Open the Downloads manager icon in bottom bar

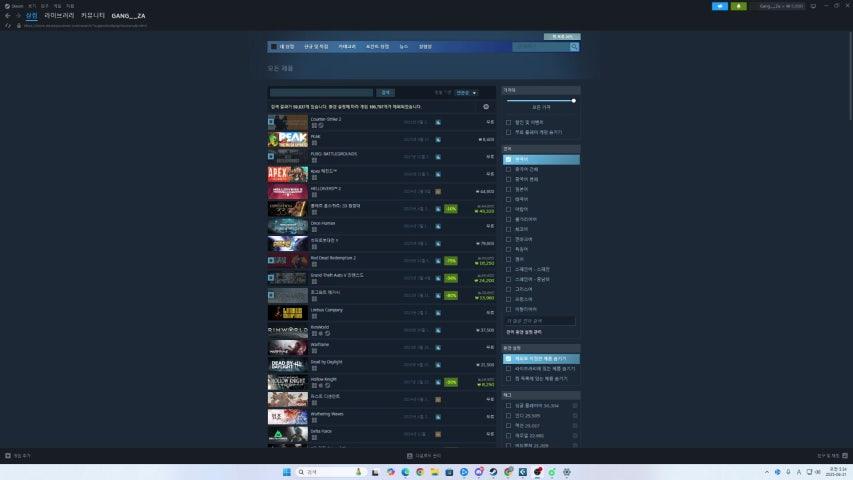tap(410, 456)
